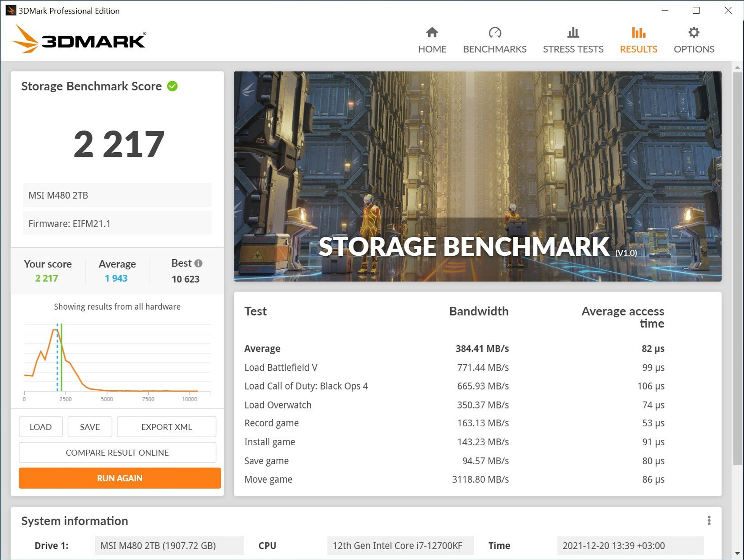Viewport: 744px width, 560px height.
Task: Minimize the 3DMark window
Action: (x=665, y=10)
